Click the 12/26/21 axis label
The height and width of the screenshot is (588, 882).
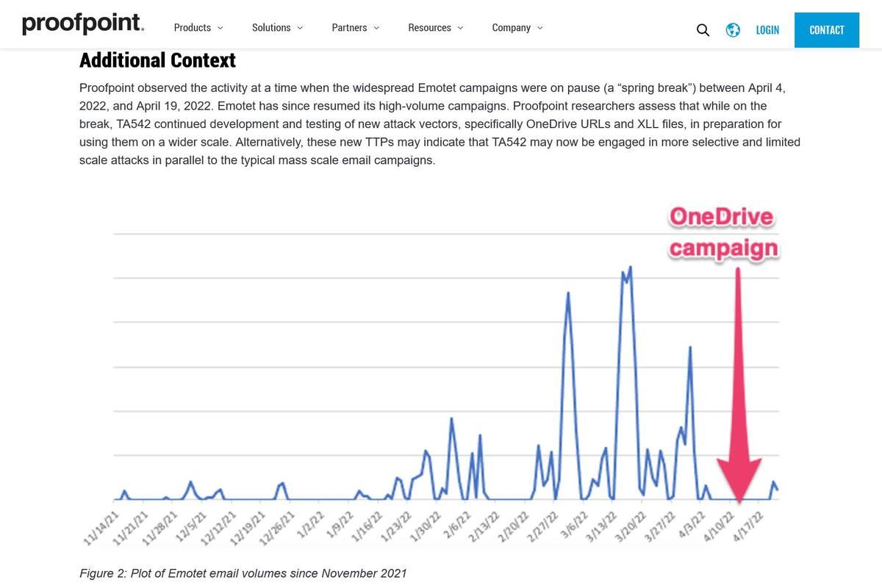(277, 528)
